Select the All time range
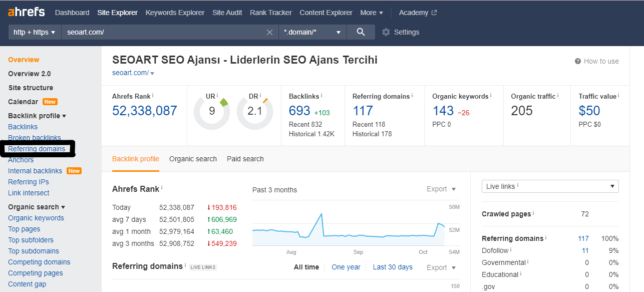Image resolution: width=644 pixels, height=292 pixels. (x=306, y=267)
